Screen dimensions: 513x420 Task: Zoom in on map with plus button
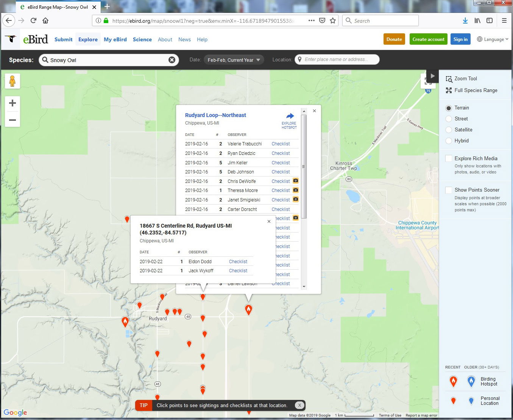pos(12,103)
